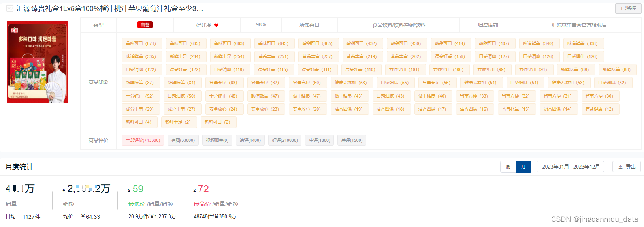Select the 好评(210000) review filter

click(285, 140)
